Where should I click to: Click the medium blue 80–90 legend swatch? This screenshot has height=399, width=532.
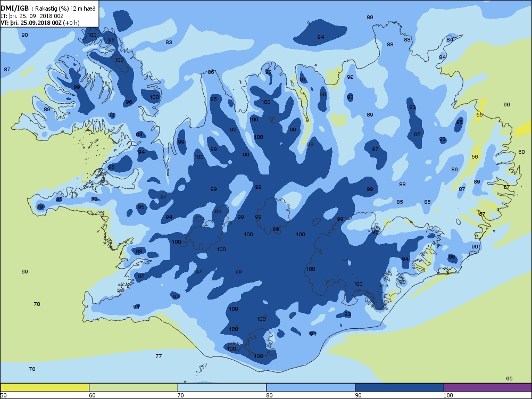(x=311, y=387)
